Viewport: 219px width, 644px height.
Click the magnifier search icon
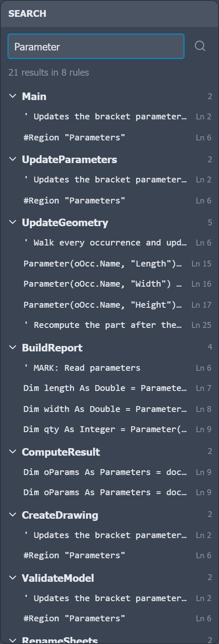pyautogui.click(x=200, y=46)
